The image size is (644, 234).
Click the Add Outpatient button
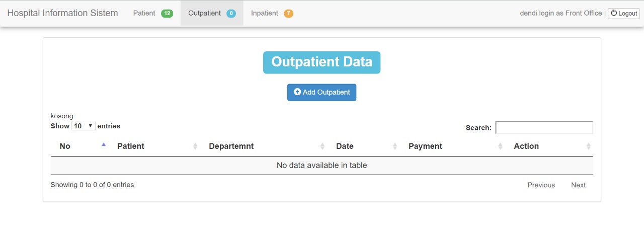[321, 92]
